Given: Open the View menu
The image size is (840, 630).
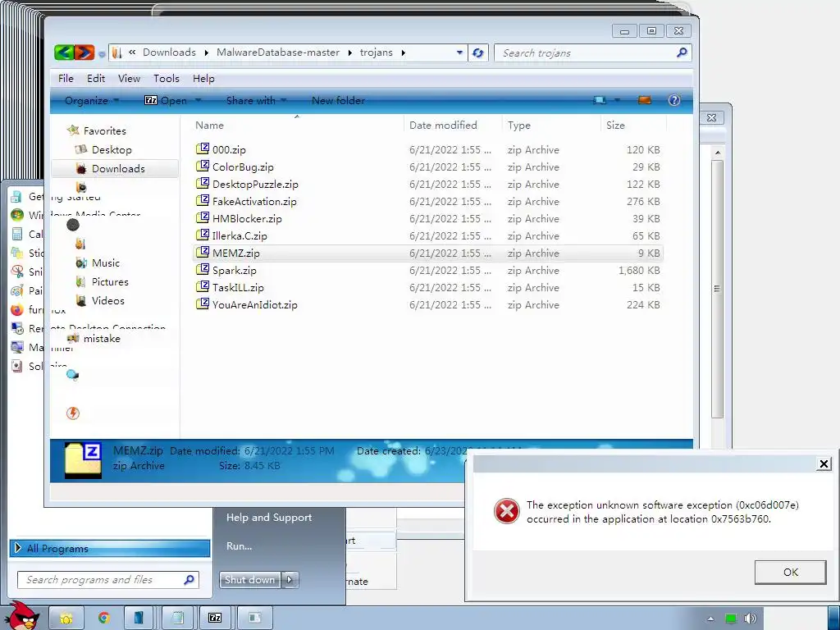Looking at the screenshot, I should [129, 78].
